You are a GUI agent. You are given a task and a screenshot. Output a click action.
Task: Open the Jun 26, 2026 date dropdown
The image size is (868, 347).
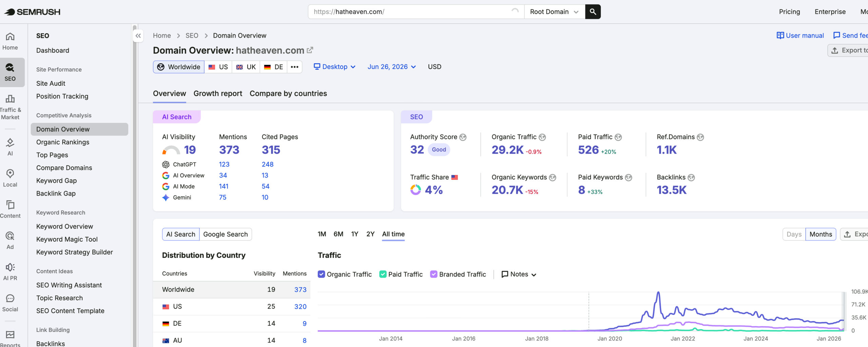coord(392,67)
